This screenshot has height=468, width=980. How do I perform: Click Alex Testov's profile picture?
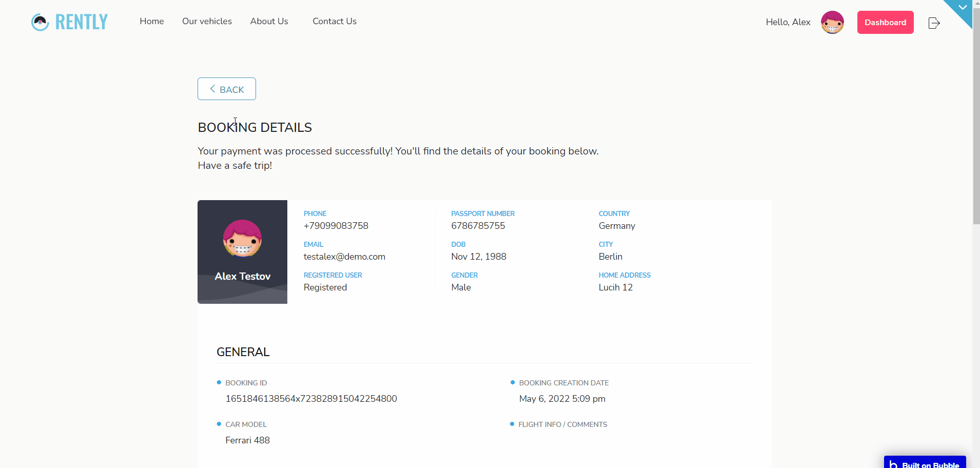242,239
